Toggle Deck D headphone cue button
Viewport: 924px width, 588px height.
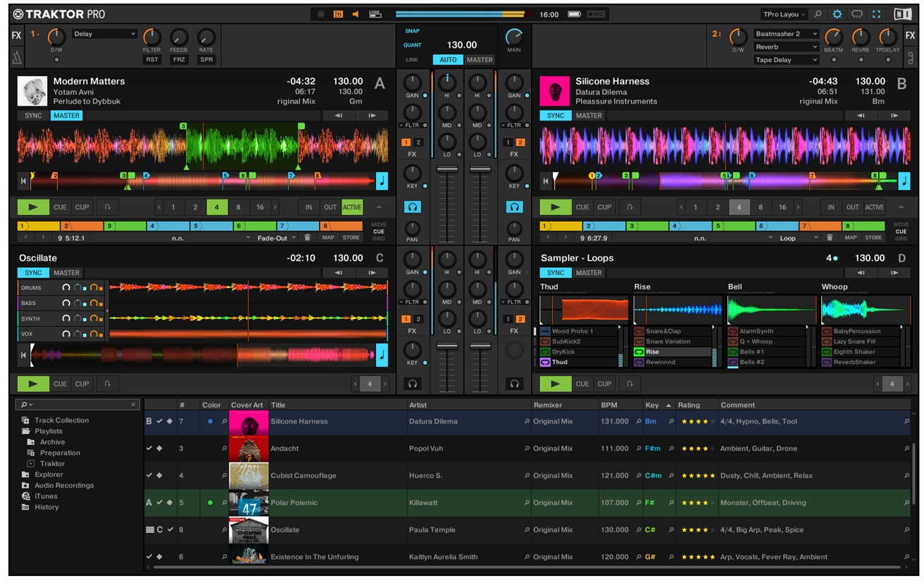click(x=514, y=384)
